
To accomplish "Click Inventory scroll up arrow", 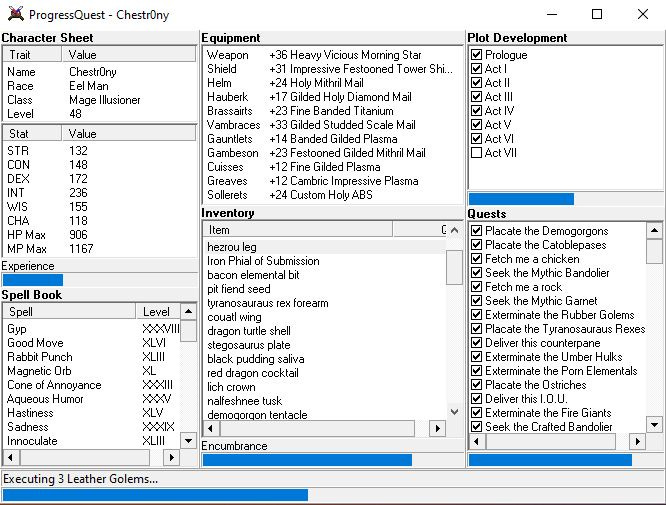I will pos(454,230).
